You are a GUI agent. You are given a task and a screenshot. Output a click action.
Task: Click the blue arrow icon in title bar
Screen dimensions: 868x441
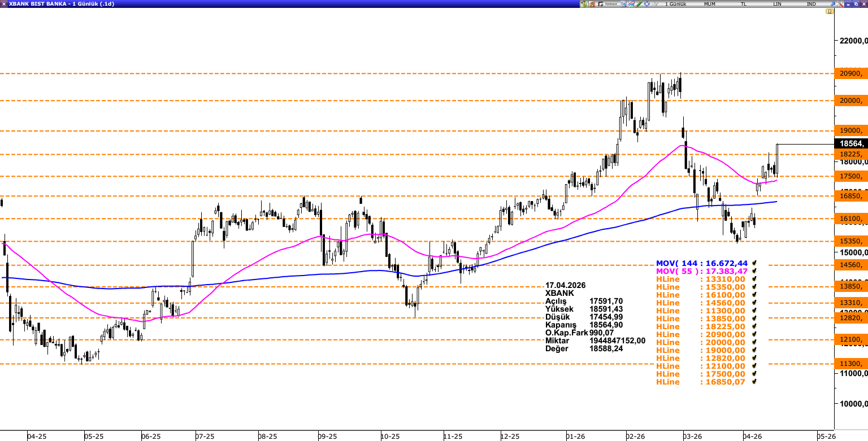coord(832,4)
